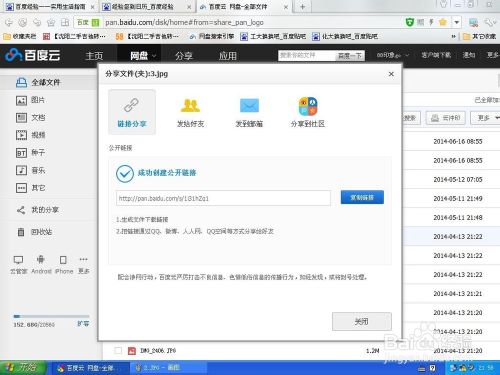Click the 2014-05-12 07:05 date row
The width and height of the screenshot is (500, 375).
[x=458, y=179]
